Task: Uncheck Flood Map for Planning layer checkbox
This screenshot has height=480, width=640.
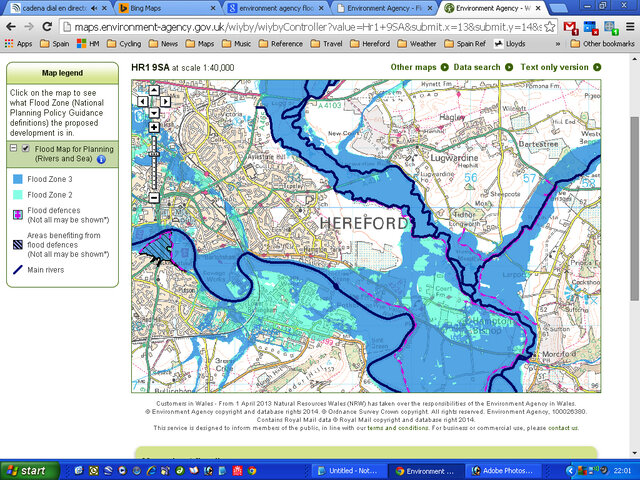Action: (x=26, y=148)
